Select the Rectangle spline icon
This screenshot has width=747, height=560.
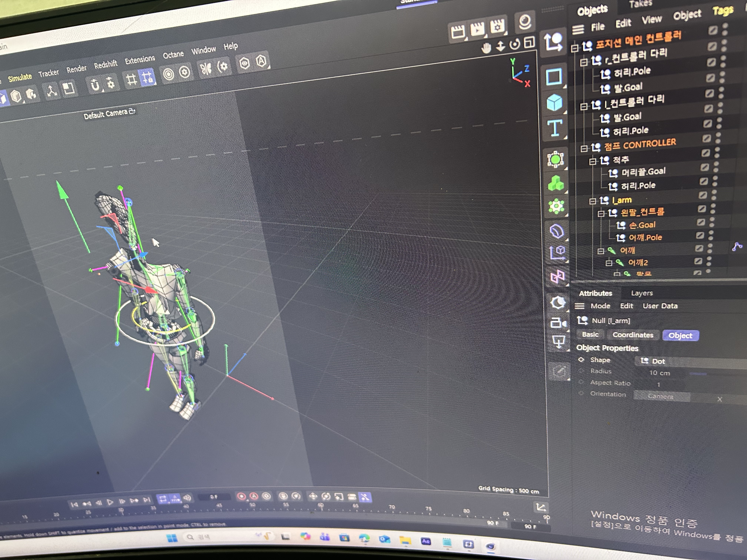coord(554,77)
